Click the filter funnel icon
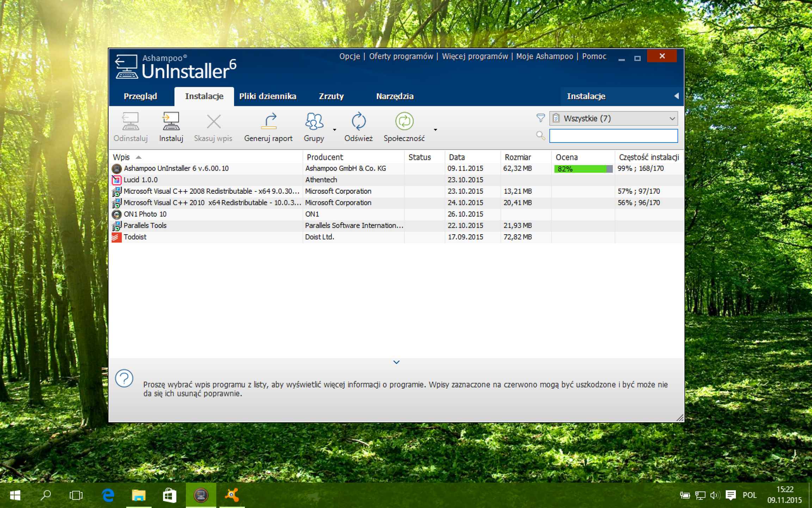Image resolution: width=812 pixels, height=508 pixels. point(541,118)
